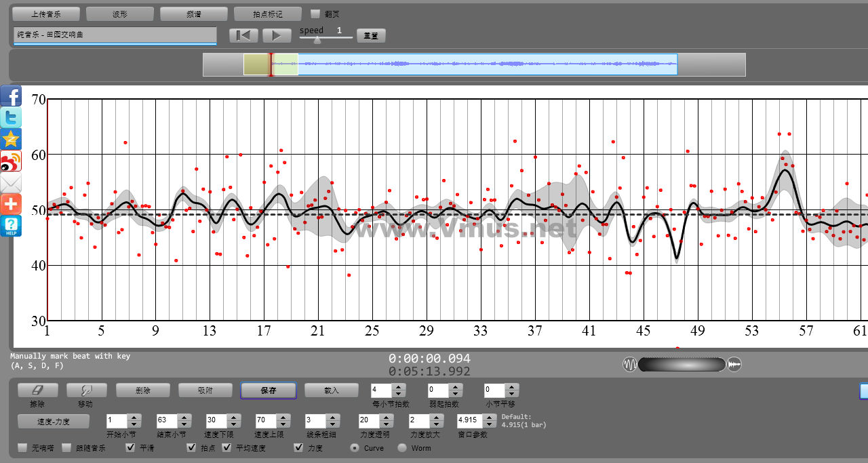The image size is (868, 463).
Task: Click the email envelope share icon
Action: click(x=11, y=183)
